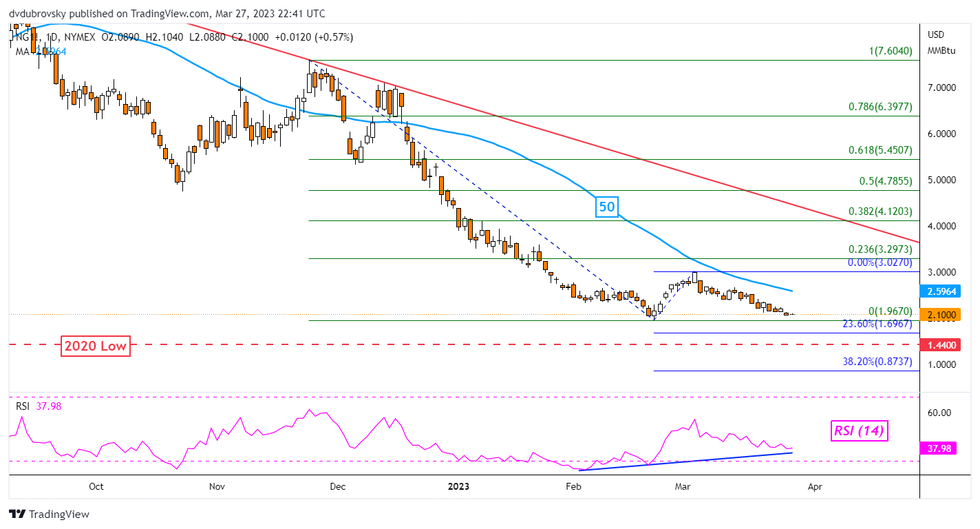Select the blue RSI divergence trendline
Image resolution: width=980 pixels, height=529 pixels.
click(686, 461)
